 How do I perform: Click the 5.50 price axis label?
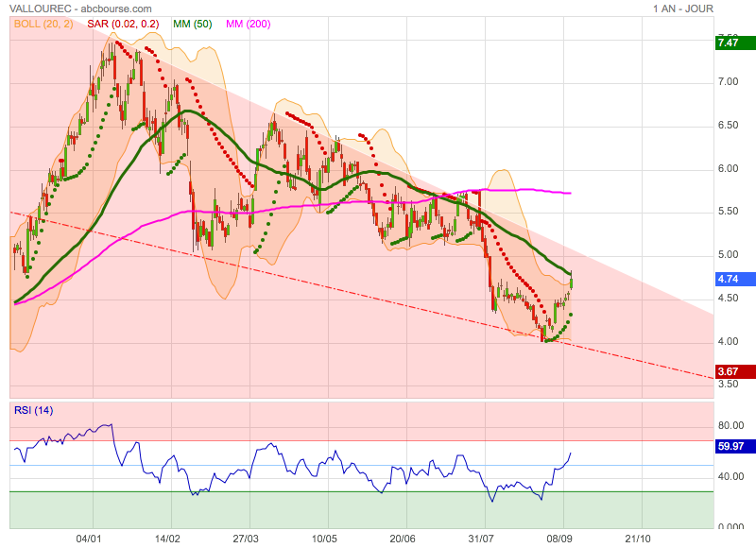click(728, 211)
